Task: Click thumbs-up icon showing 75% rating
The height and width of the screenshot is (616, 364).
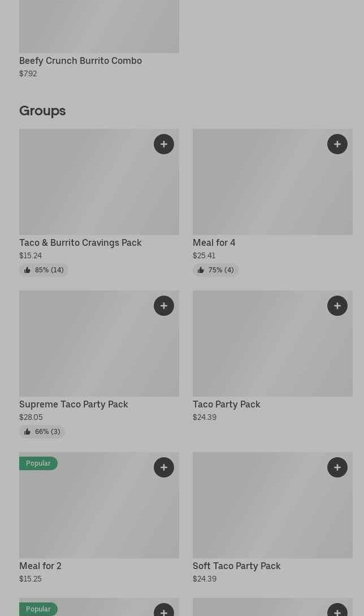Action: pos(201,270)
